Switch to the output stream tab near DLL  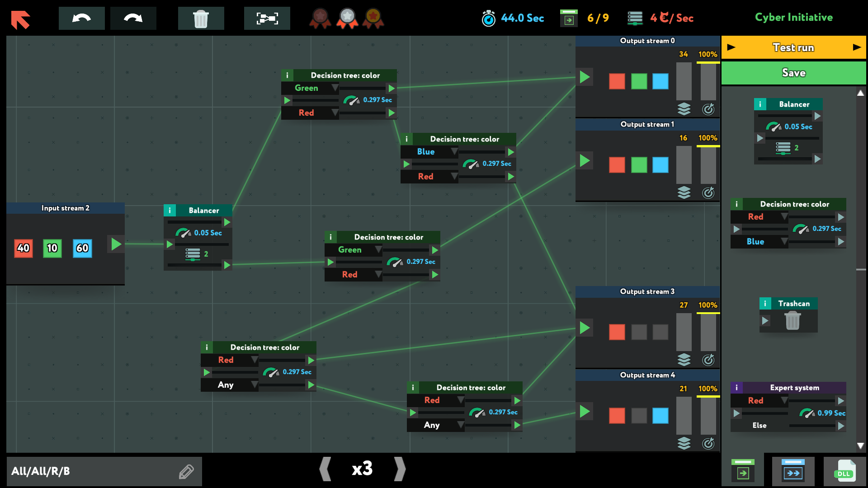coord(743,470)
